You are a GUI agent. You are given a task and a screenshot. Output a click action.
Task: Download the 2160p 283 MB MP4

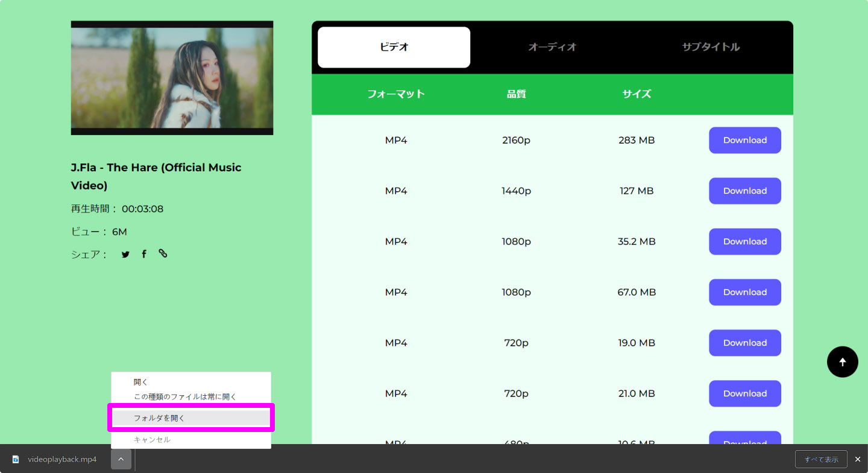[x=745, y=140]
